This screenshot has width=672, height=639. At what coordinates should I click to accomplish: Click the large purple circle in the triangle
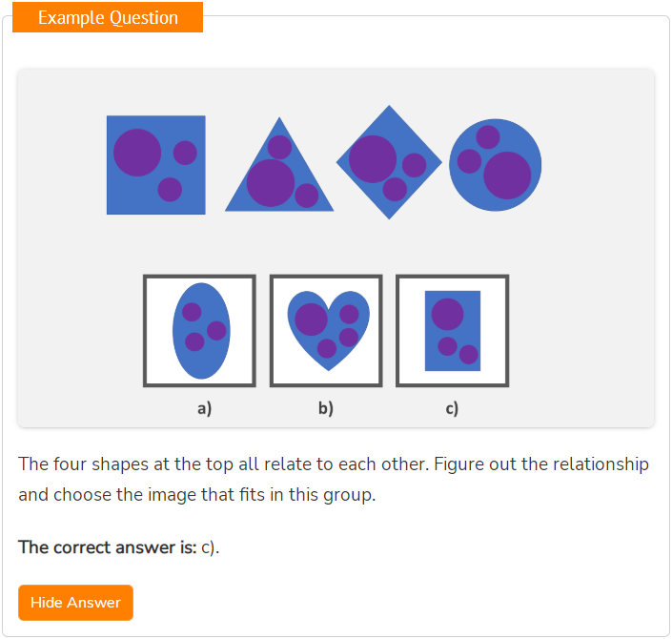271,183
